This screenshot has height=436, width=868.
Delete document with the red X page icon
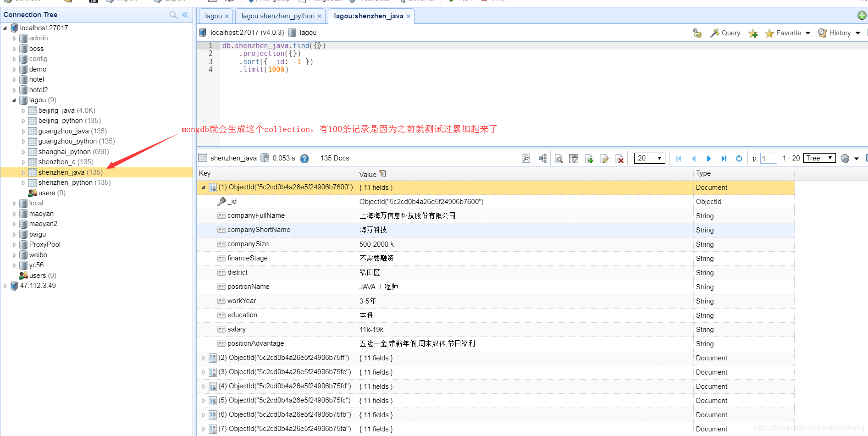[x=619, y=159]
